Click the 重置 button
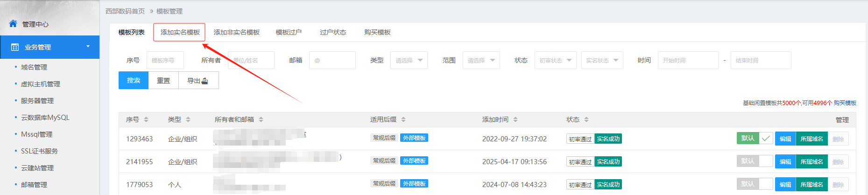The height and width of the screenshot is (195, 868). (x=163, y=80)
